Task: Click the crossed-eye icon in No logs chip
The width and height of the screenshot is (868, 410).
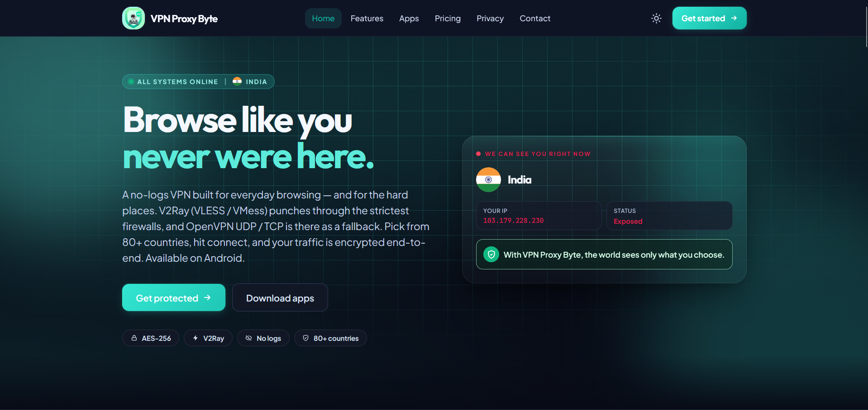Action: (249, 338)
